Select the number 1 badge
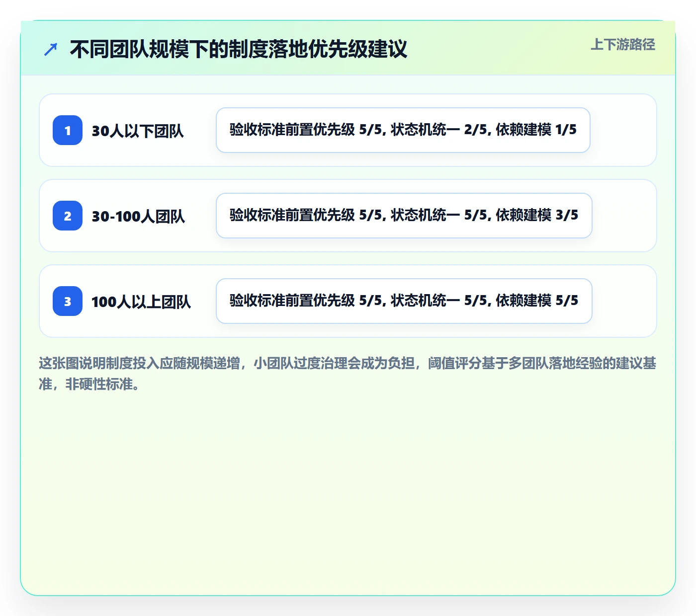696x616 pixels. 68,130
